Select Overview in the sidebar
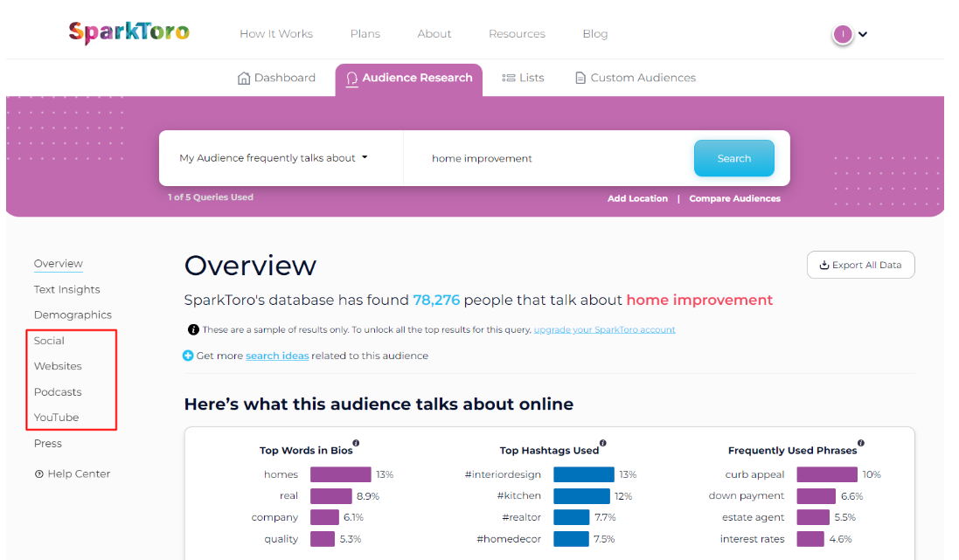 tap(58, 264)
